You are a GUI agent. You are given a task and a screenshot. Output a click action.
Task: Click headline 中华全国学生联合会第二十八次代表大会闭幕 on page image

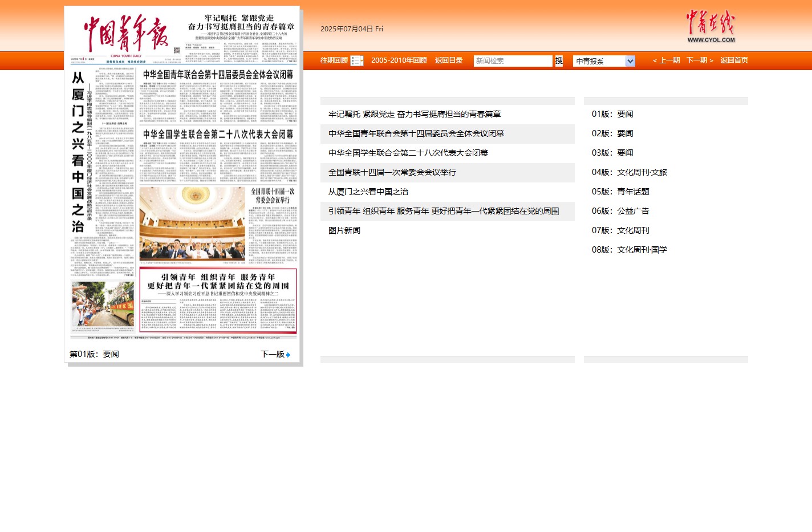coord(218,135)
